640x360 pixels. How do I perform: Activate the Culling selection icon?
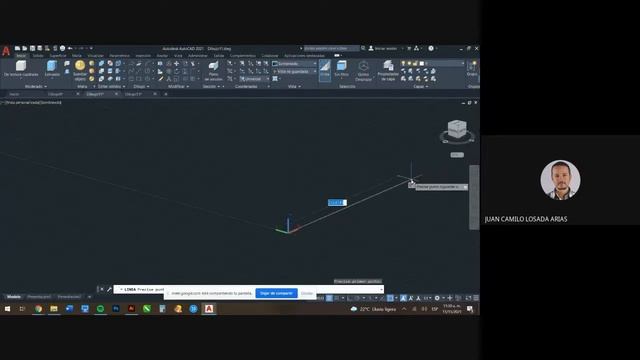[x=325, y=70]
